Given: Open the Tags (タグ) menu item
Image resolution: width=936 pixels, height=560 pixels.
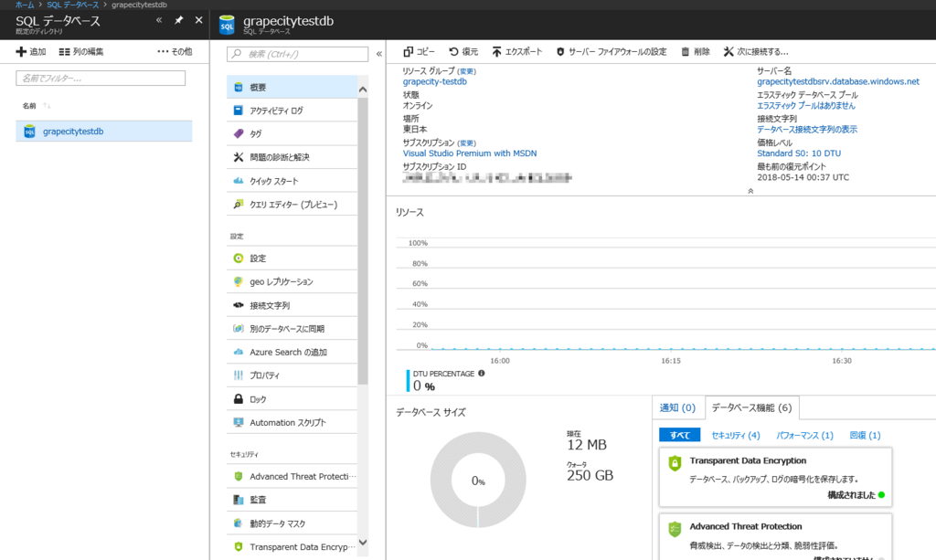Looking at the screenshot, I should tap(292, 134).
